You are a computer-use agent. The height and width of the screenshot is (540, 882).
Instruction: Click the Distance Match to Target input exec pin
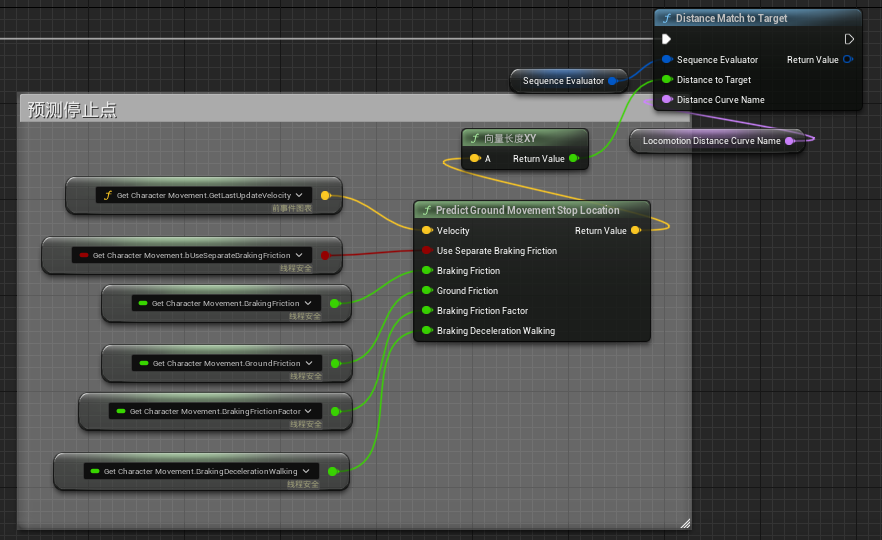[x=667, y=39]
